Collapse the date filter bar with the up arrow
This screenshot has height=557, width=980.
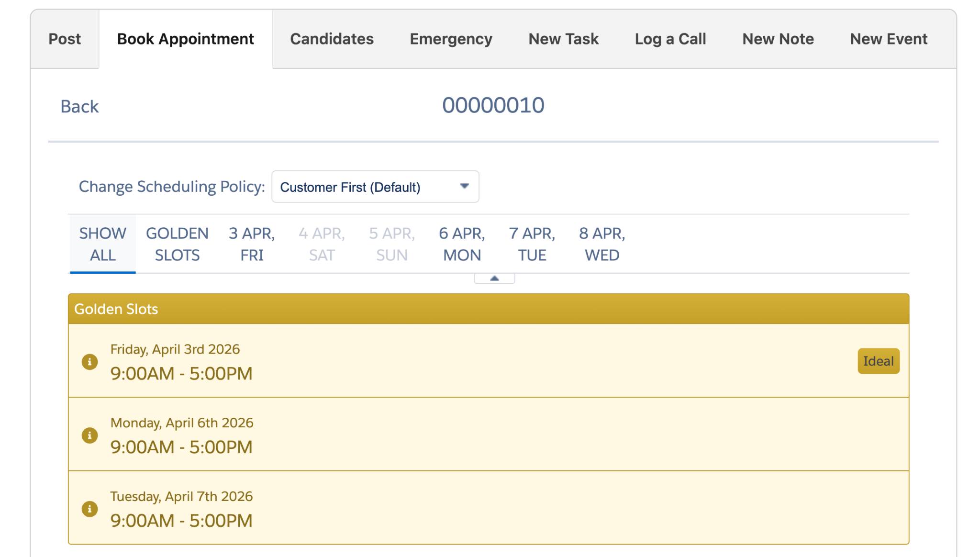494,278
